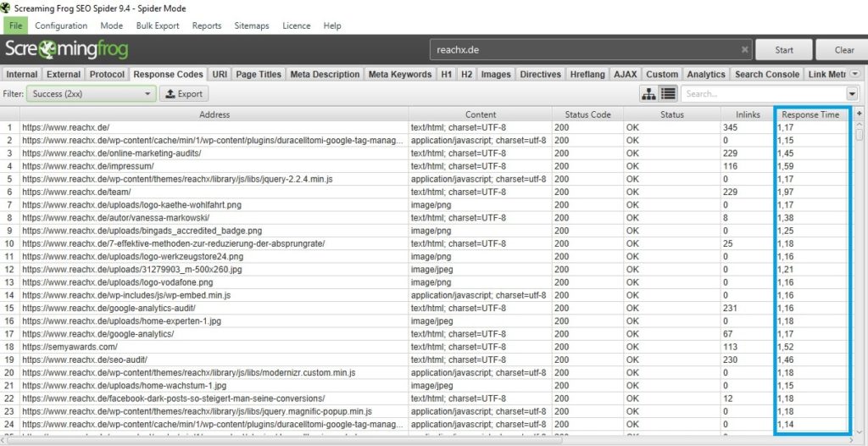Switch to the External tab
Image resolution: width=868 pixels, height=446 pixels.
point(64,75)
